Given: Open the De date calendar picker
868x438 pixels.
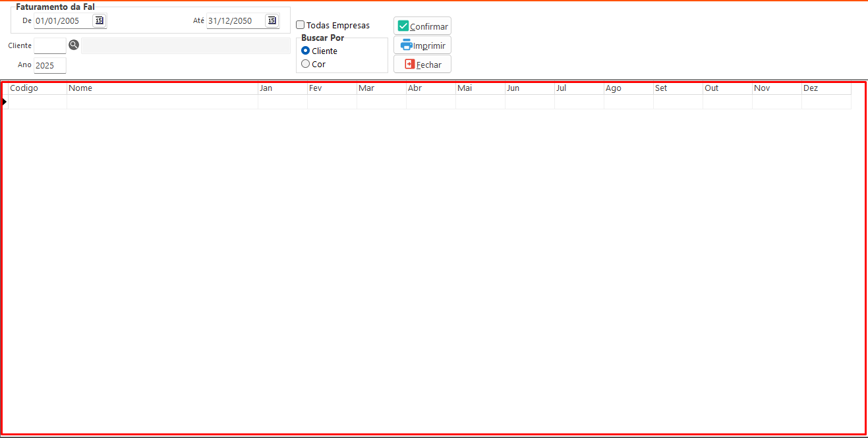Looking at the screenshot, I should click(x=99, y=20).
